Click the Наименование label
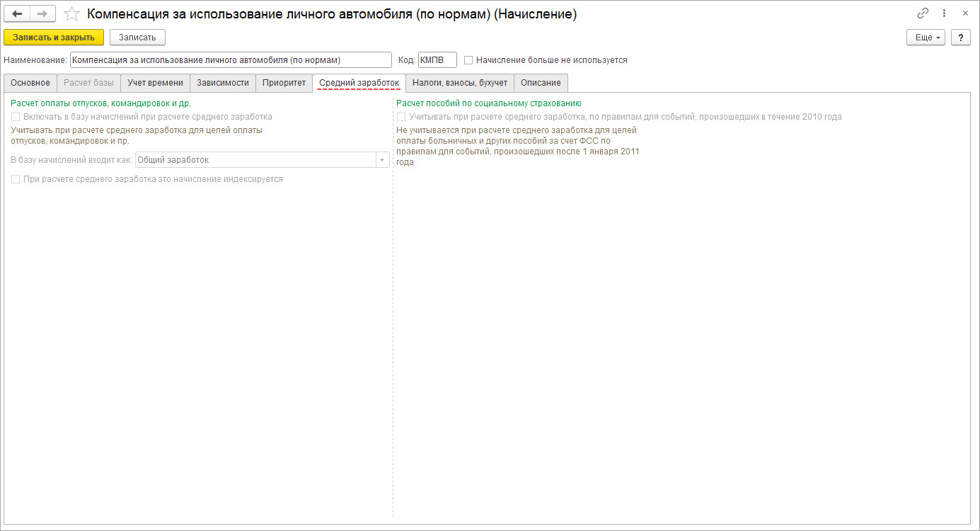This screenshot has width=980, height=531. tap(35, 60)
